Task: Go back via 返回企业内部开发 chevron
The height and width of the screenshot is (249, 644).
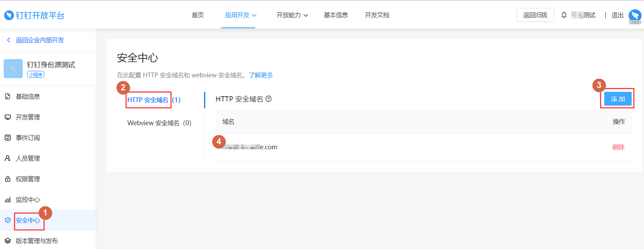Action: coord(8,40)
